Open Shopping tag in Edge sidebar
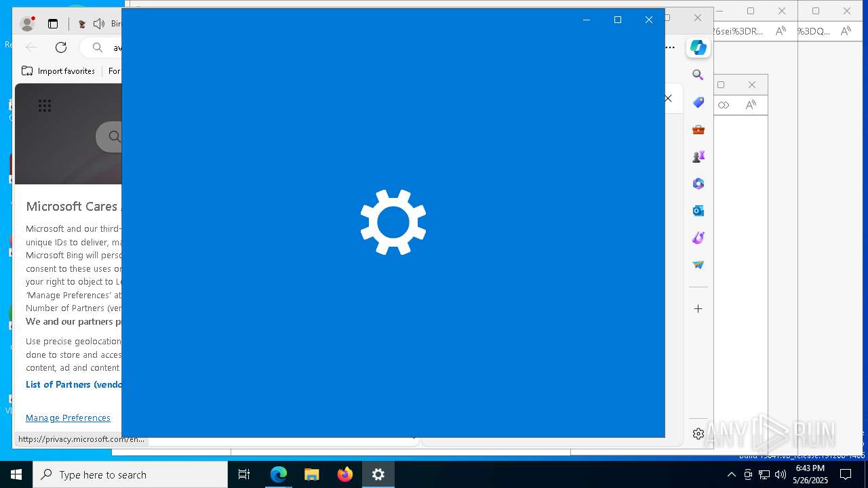 coord(698,102)
